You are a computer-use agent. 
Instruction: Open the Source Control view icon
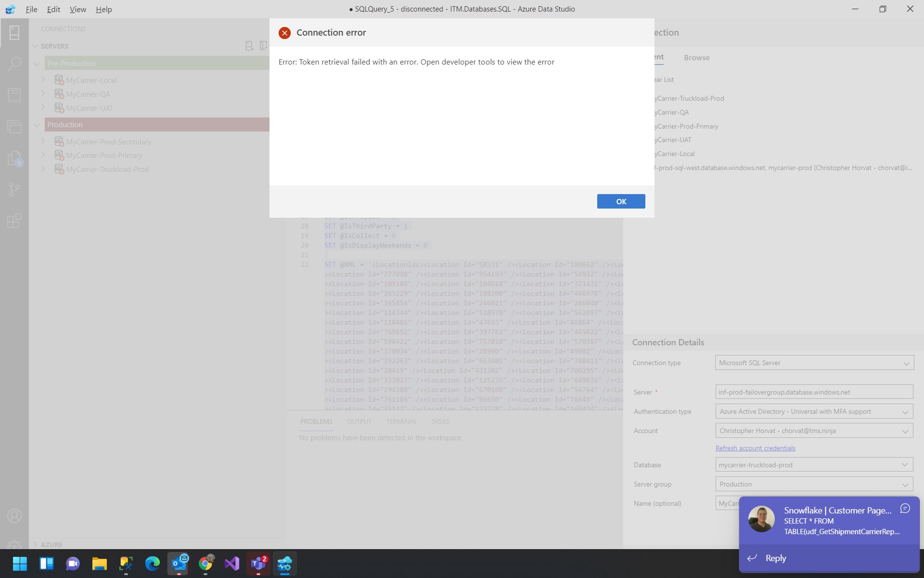tap(14, 189)
